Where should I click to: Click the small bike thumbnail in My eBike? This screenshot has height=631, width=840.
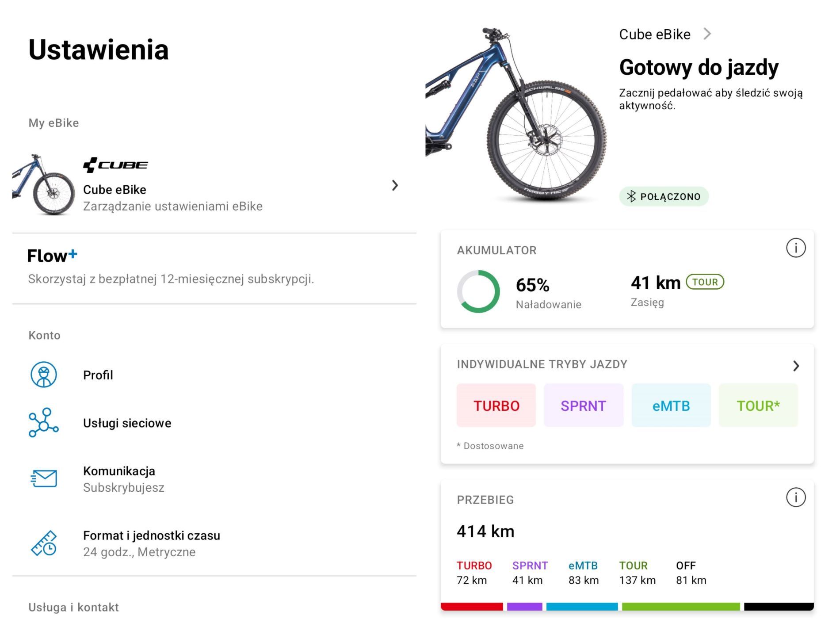[x=43, y=185]
